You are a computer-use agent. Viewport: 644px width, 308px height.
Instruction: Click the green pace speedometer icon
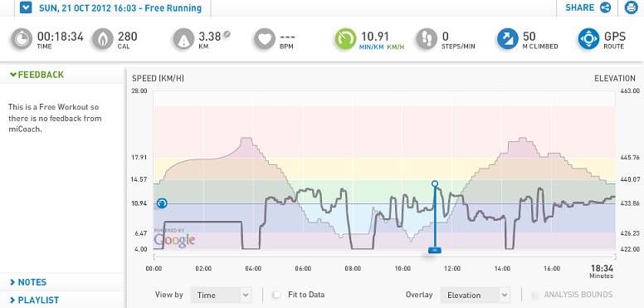click(345, 39)
